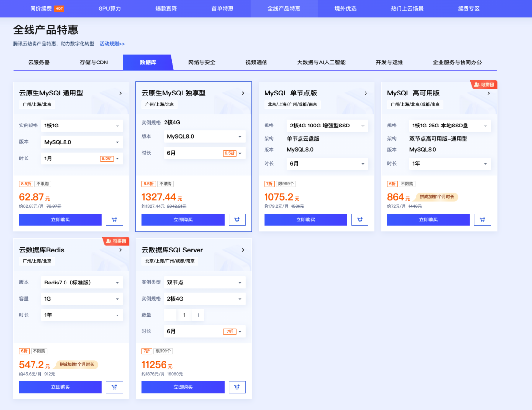Image resolution: width=532 pixels, height=410 pixels.
Task: Click 可拼团 badge on 云数据库Redis card
Action: click(x=116, y=241)
